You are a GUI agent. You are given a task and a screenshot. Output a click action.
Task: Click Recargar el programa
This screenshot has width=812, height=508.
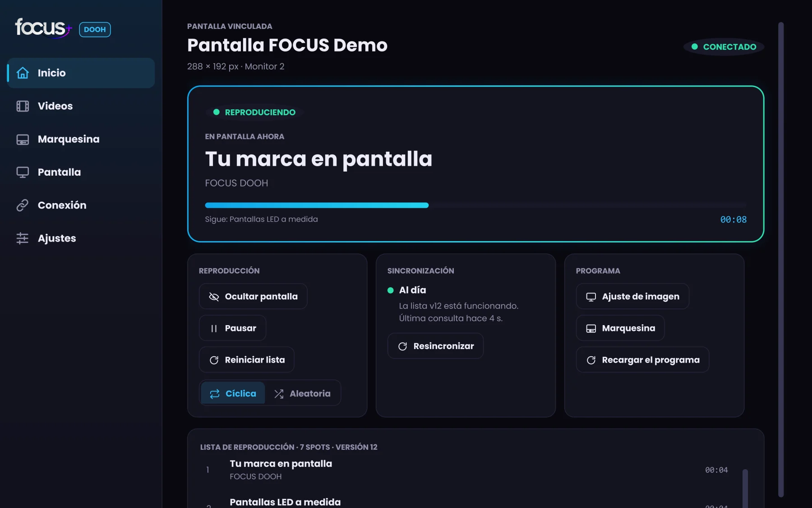pyautogui.click(x=642, y=359)
